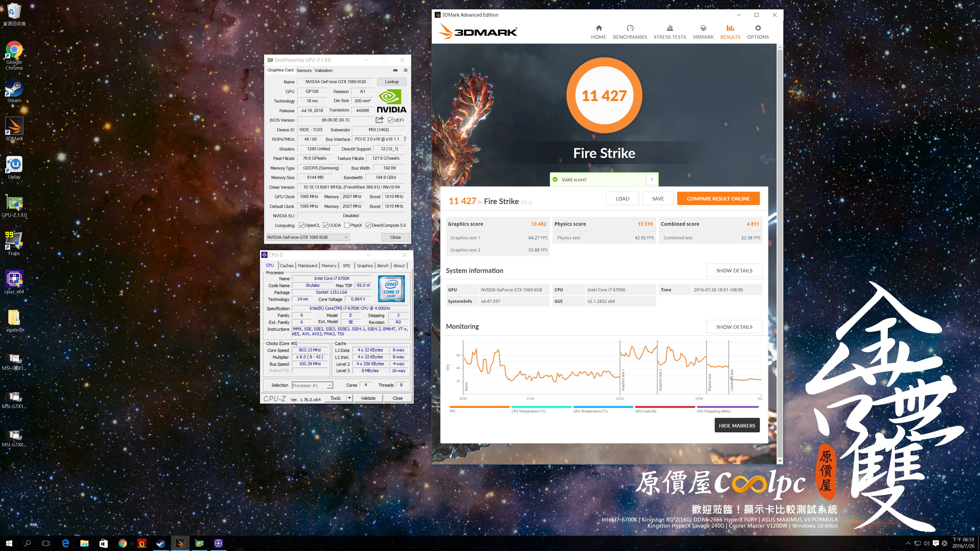Show hidden system tray icons chevron
Viewport: 980px width, 551px height.
[x=908, y=543]
